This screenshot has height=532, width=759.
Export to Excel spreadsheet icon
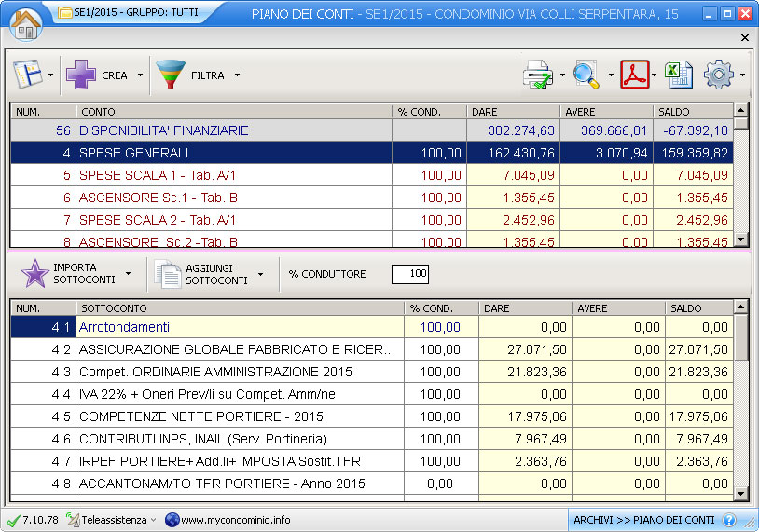pos(679,75)
